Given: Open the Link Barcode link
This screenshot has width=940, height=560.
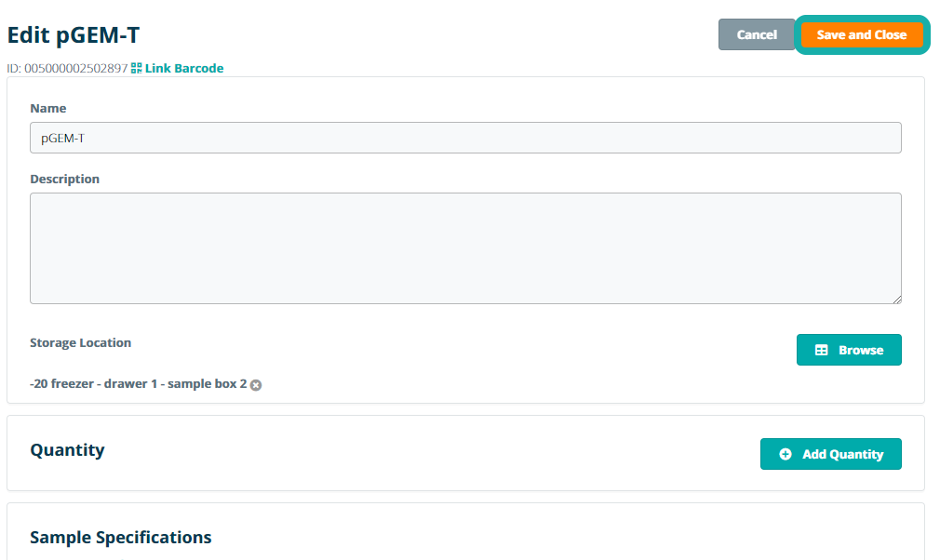Looking at the screenshot, I should pos(184,68).
